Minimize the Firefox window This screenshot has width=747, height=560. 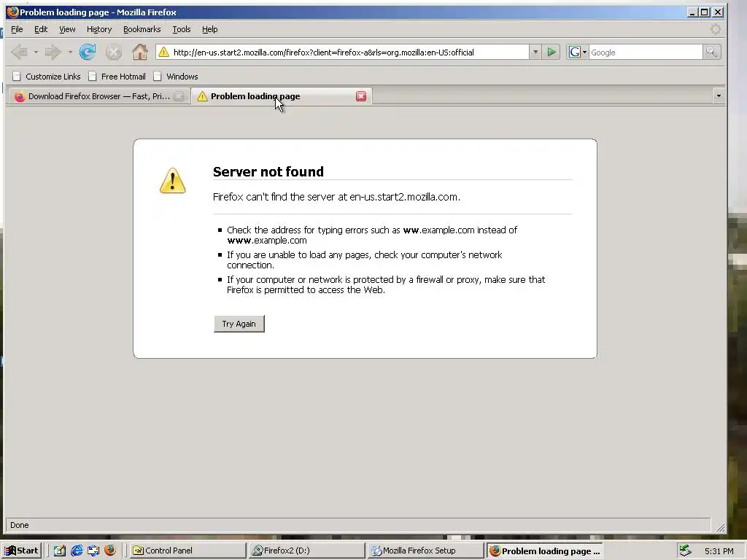pos(692,12)
